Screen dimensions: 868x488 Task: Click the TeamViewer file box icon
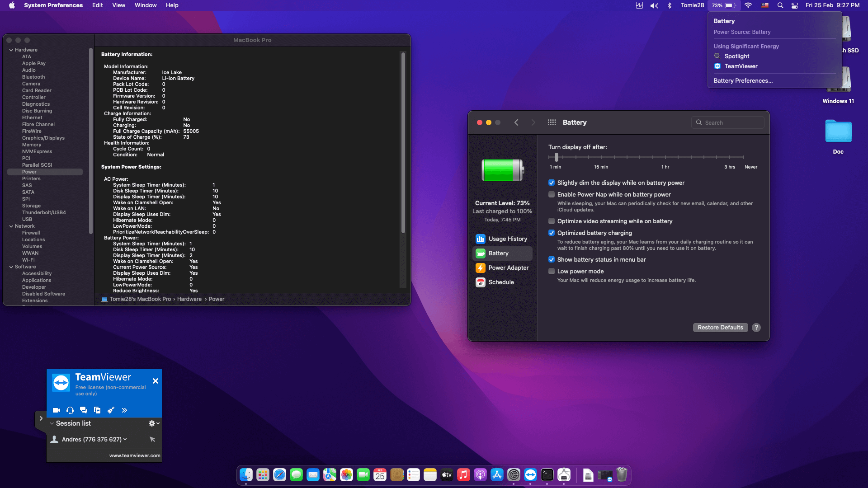97,410
